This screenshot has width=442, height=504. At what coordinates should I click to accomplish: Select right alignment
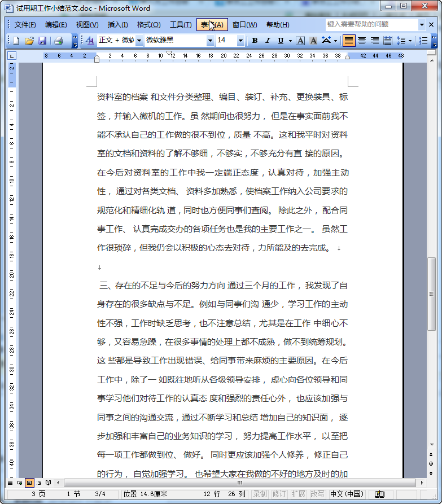(x=375, y=41)
